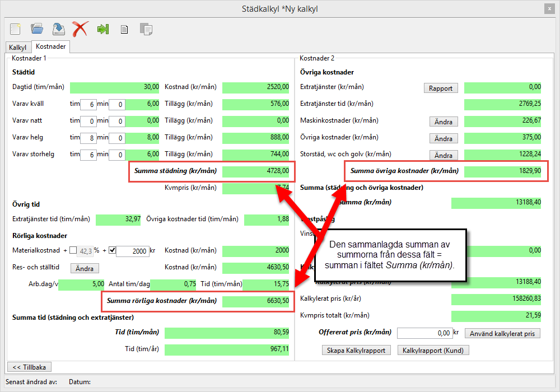The height and width of the screenshot is (392, 560).
Task: Click Använd kalkylerat pris button
Action: pos(502,334)
